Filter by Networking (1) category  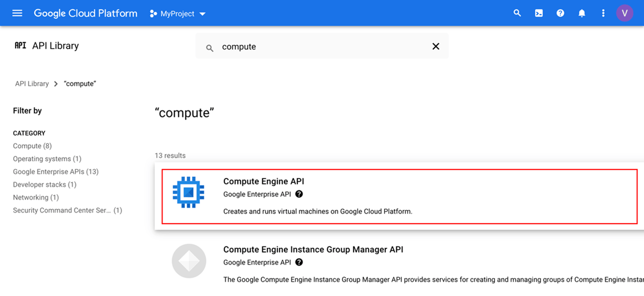point(36,198)
